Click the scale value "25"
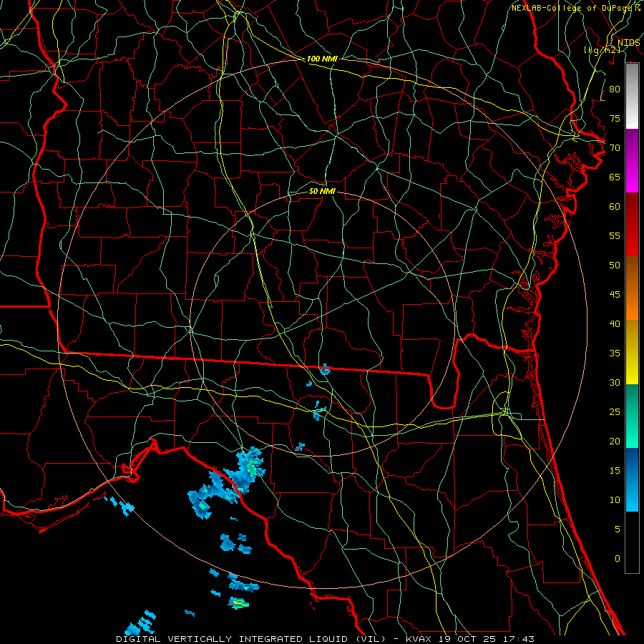The image size is (644, 644). point(615,412)
